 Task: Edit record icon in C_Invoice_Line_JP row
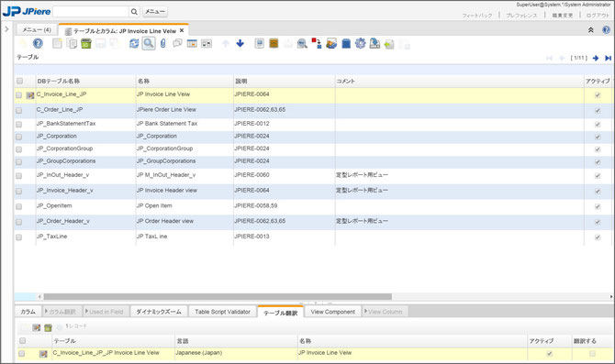click(30, 95)
